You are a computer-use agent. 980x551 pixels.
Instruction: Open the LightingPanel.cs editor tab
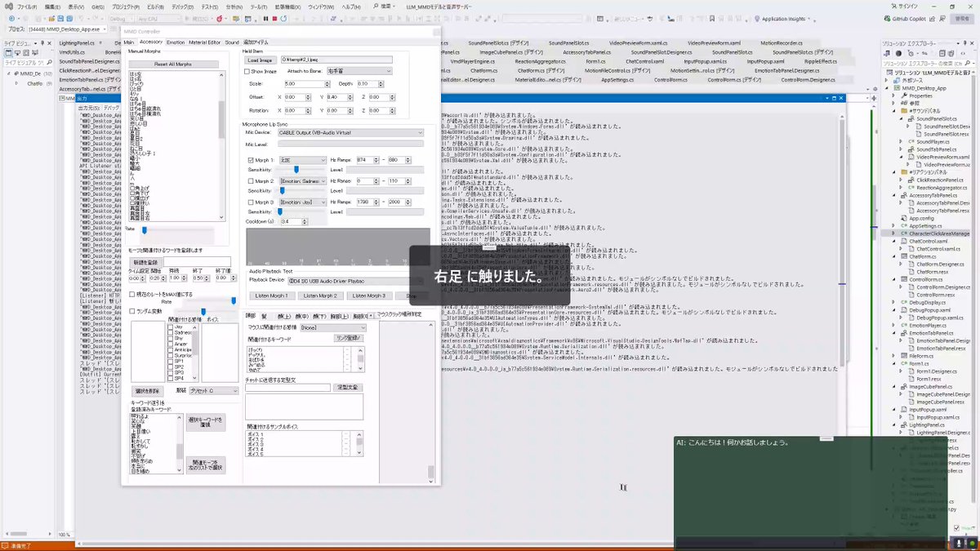[x=78, y=42]
